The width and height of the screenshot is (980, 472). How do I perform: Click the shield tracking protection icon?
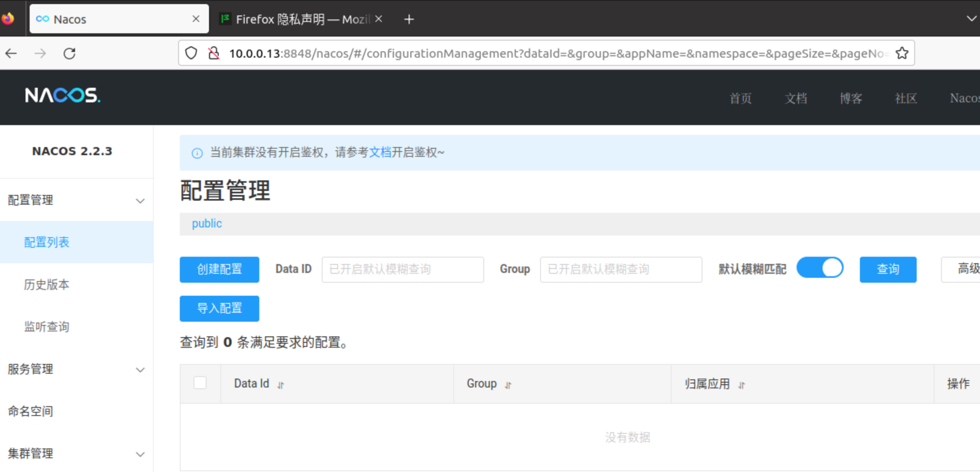191,53
